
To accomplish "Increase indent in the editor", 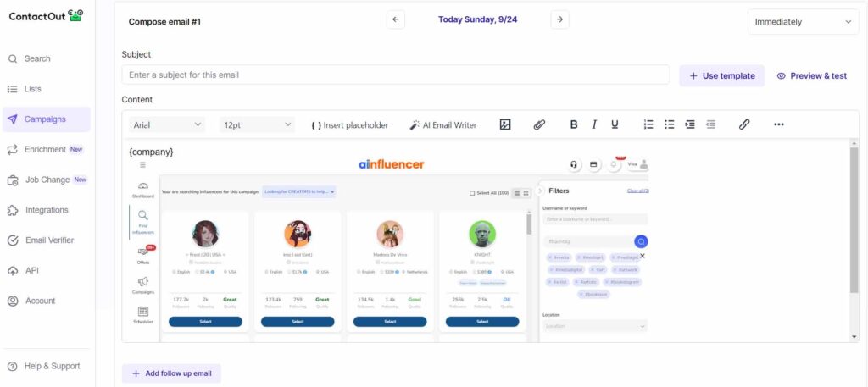I will point(690,125).
